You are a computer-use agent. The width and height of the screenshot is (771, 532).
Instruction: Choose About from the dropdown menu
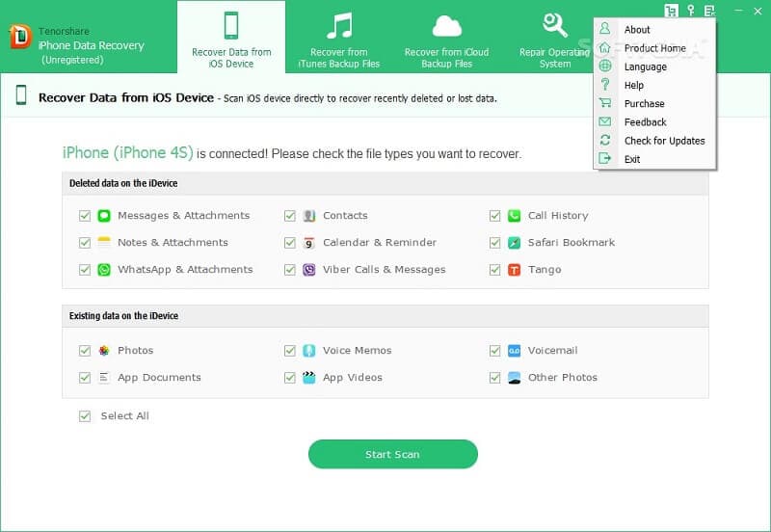pyautogui.click(x=654, y=30)
